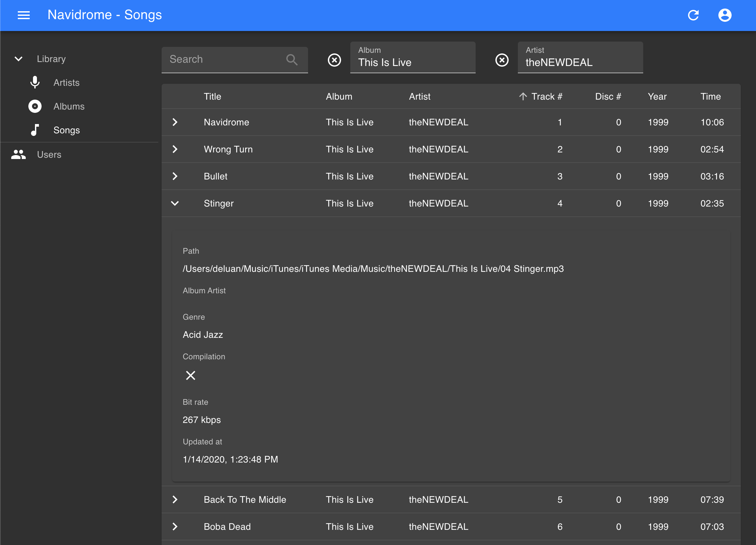Collapse the Stinger song details
Screen dimensions: 756x545
tap(175, 203)
